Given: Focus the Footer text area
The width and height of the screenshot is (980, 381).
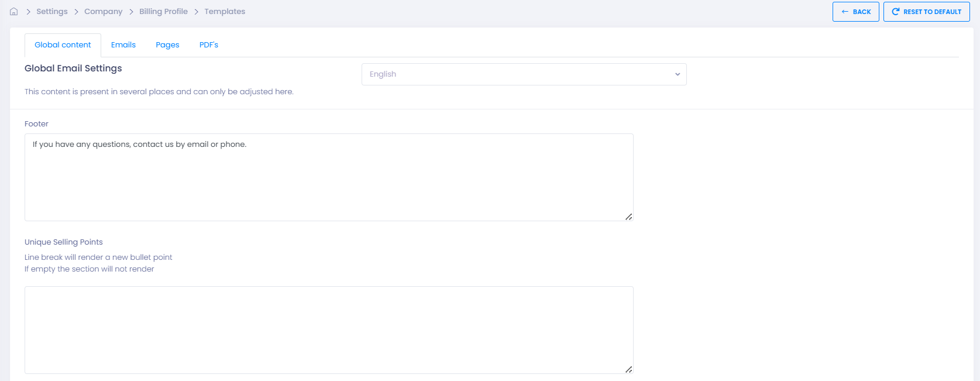Looking at the screenshot, I should click(x=328, y=177).
